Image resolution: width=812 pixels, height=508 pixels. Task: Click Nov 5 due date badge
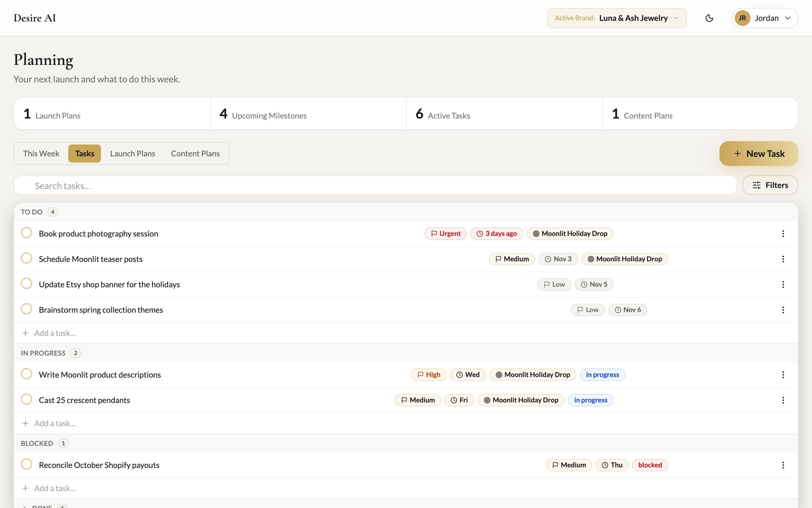pyautogui.click(x=594, y=284)
